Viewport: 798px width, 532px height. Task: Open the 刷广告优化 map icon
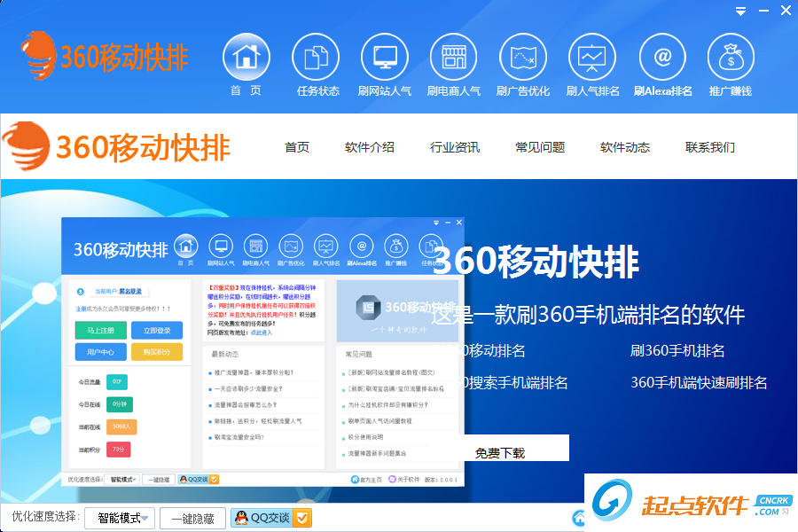pos(523,57)
